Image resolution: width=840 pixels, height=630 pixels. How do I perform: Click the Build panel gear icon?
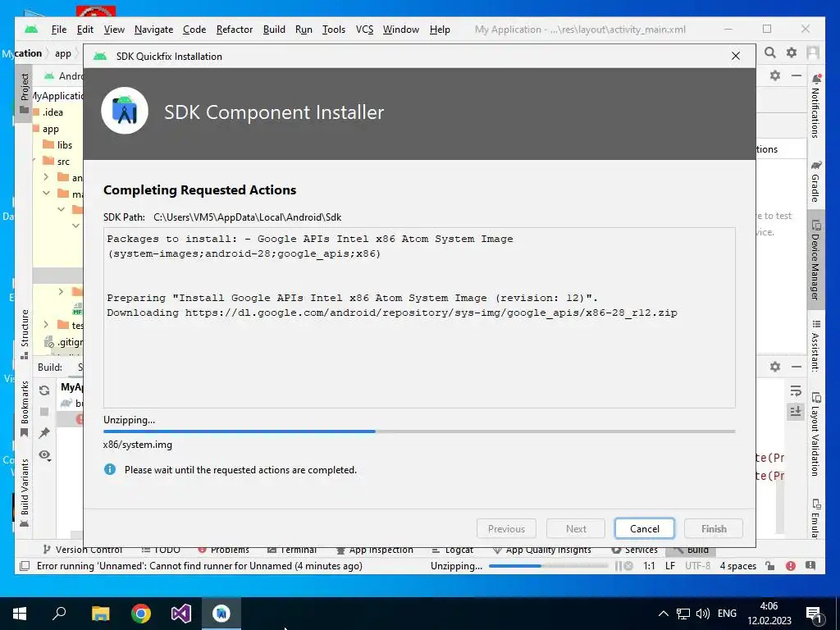775,367
